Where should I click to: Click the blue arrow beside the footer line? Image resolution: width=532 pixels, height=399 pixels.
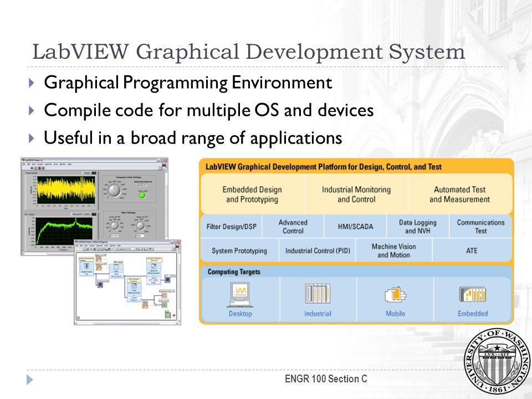(30, 380)
